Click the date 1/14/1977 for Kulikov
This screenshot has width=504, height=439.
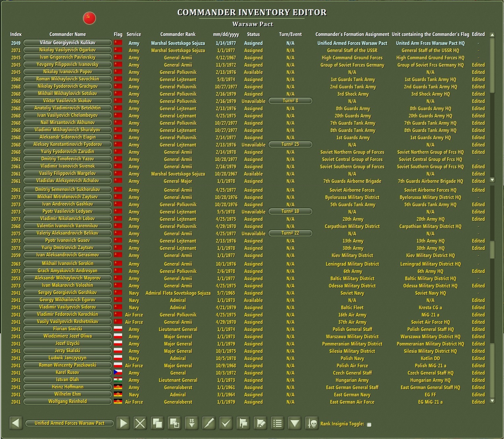[x=226, y=43]
